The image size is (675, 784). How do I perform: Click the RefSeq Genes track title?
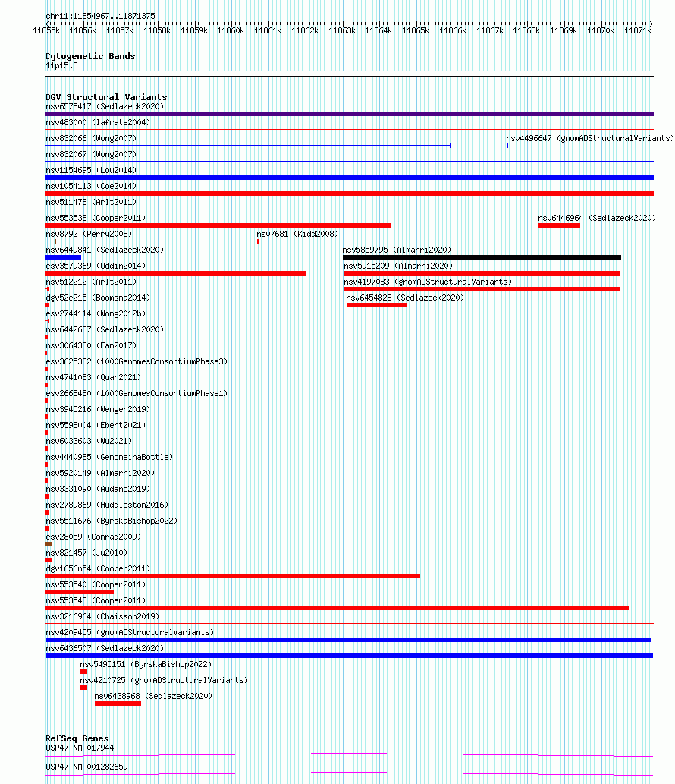(x=77, y=739)
